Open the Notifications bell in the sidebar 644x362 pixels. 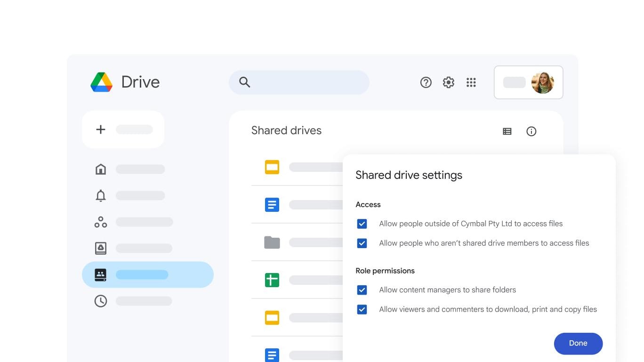pos(101,195)
